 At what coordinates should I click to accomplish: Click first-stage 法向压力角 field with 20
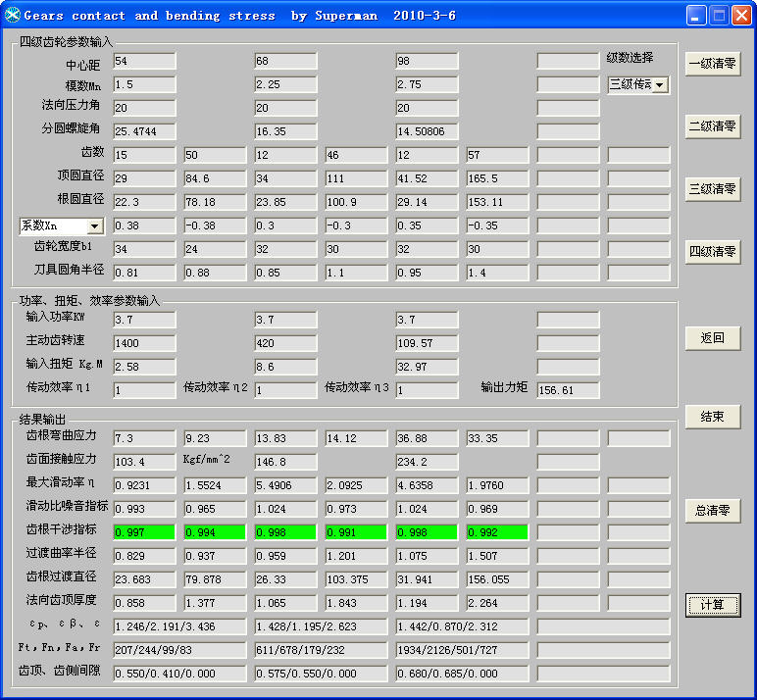click(144, 108)
